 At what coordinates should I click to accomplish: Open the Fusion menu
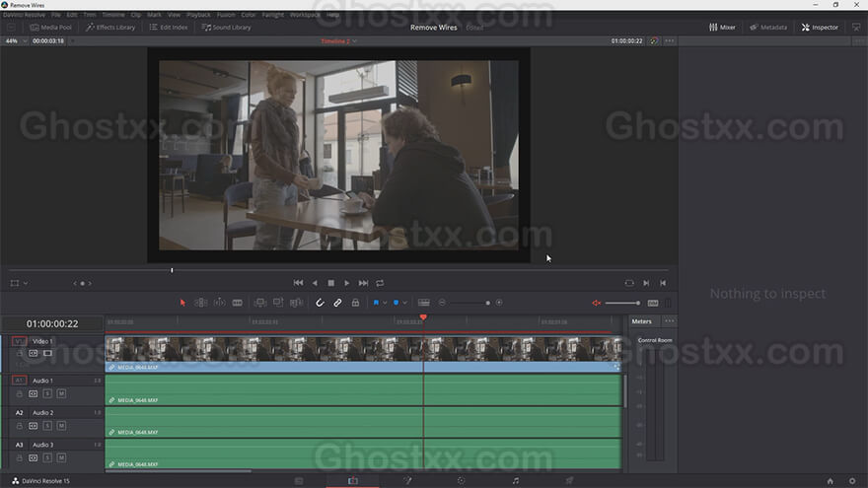pos(226,15)
